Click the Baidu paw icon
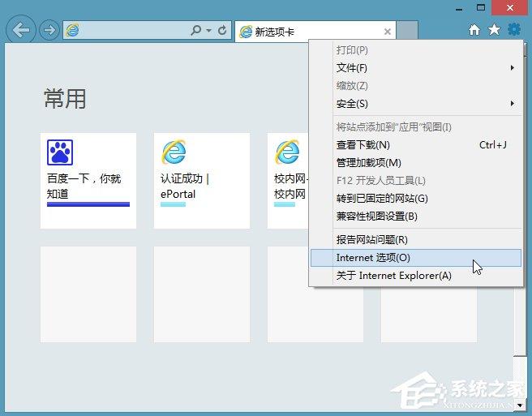The image size is (532, 416). tap(60, 152)
